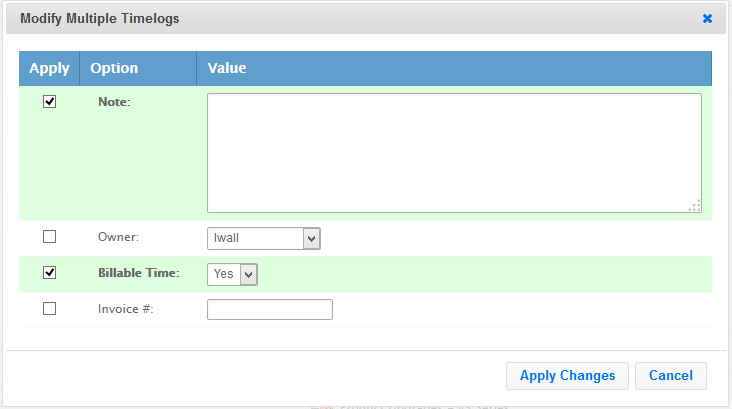732x409 pixels.
Task: Click the Apply column header
Action: (49, 68)
